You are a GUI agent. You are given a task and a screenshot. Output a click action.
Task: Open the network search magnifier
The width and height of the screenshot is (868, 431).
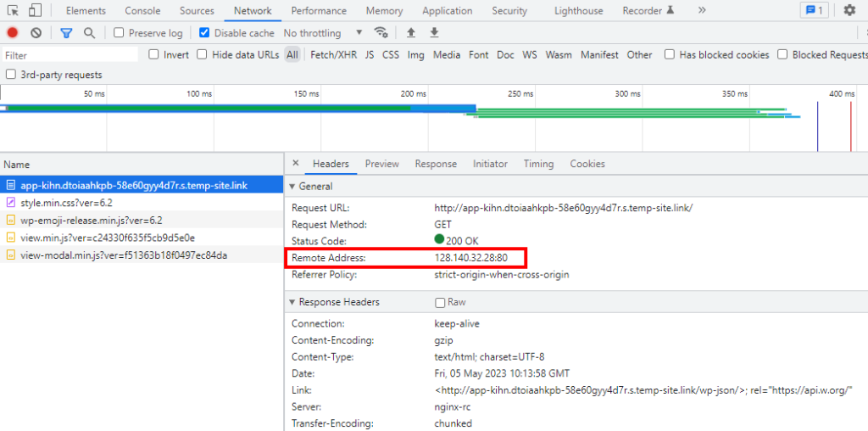[89, 33]
